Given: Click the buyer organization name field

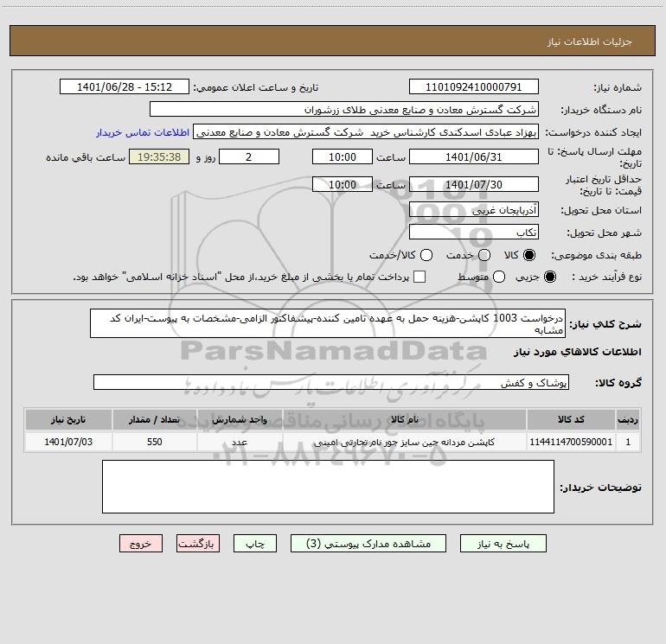Looking at the screenshot, I should coord(344,110).
